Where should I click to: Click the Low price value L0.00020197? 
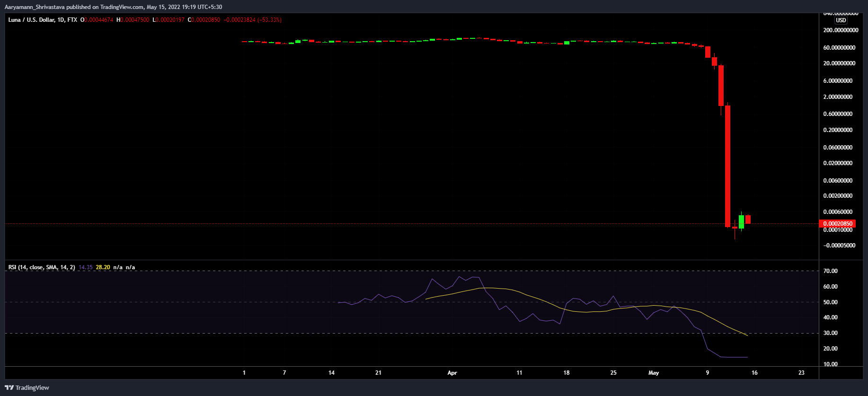pos(168,20)
